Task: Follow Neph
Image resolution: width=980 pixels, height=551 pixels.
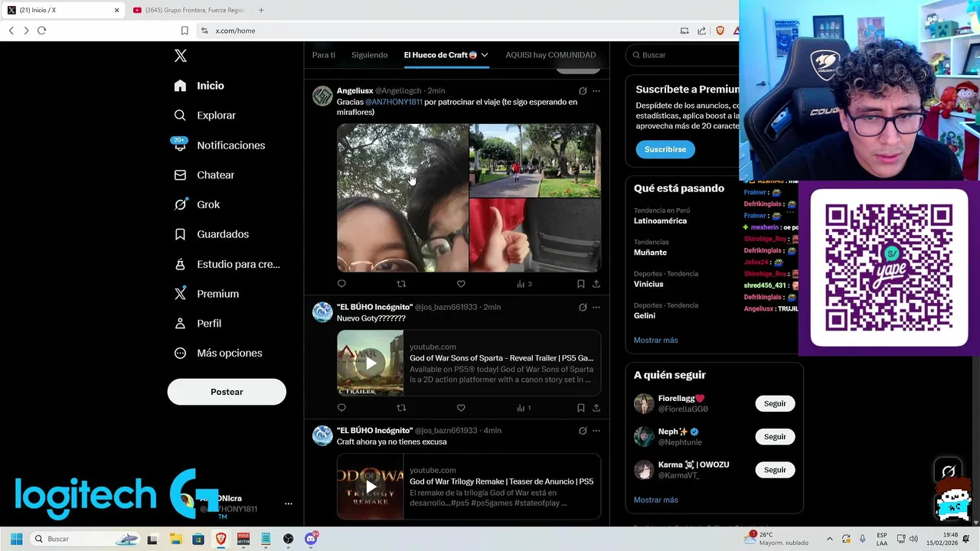Action: click(775, 436)
